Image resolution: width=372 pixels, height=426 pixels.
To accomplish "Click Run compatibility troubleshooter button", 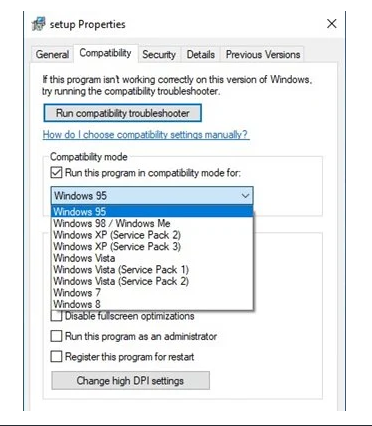I will click(x=123, y=113).
